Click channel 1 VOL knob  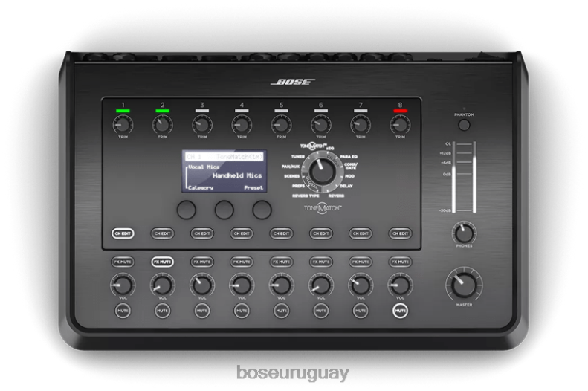click(123, 285)
